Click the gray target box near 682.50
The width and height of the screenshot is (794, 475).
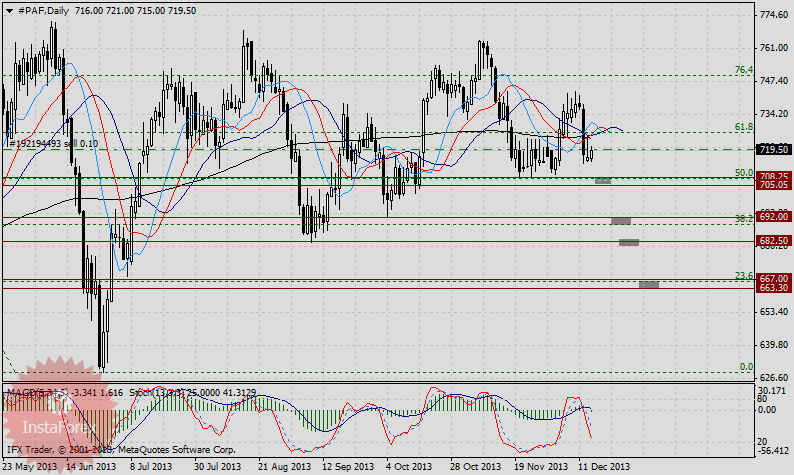[x=629, y=242]
